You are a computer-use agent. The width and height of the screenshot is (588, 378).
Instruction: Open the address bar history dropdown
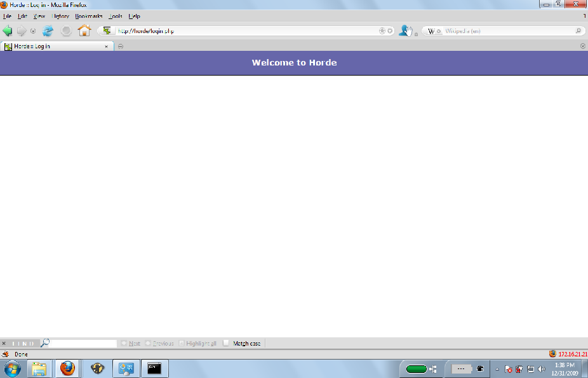(390, 31)
